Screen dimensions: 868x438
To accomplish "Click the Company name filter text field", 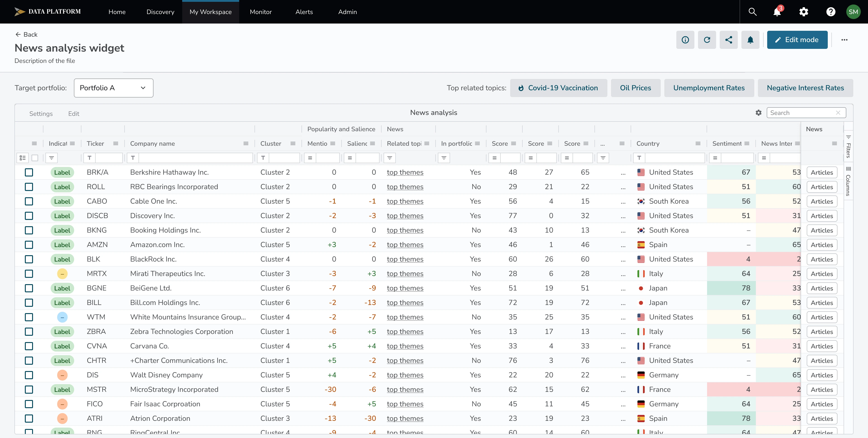I will pos(196,157).
